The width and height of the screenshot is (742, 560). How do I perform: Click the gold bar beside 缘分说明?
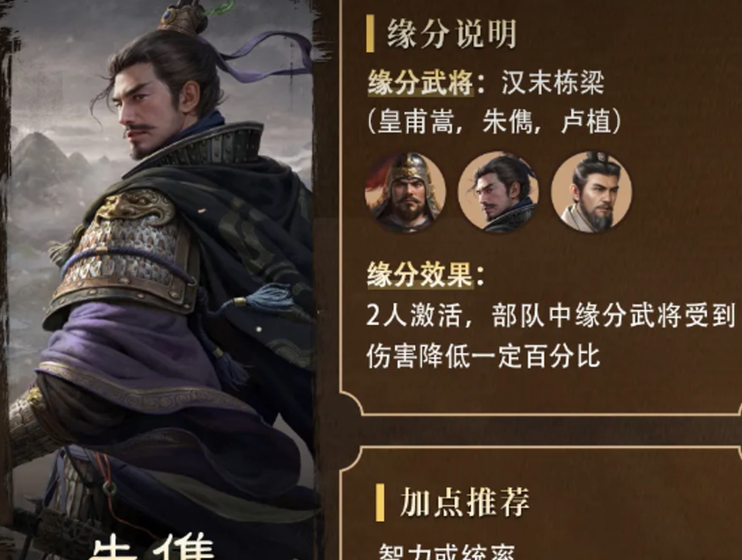(x=370, y=33)
